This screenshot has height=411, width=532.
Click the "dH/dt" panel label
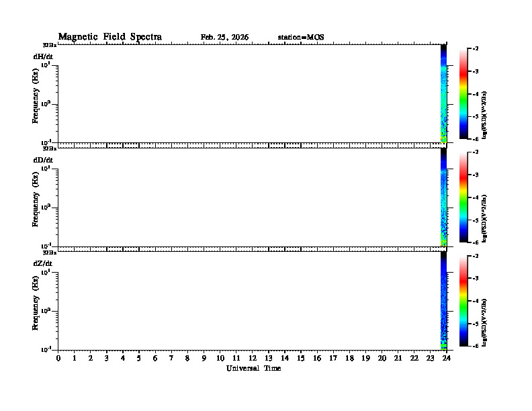43,56
